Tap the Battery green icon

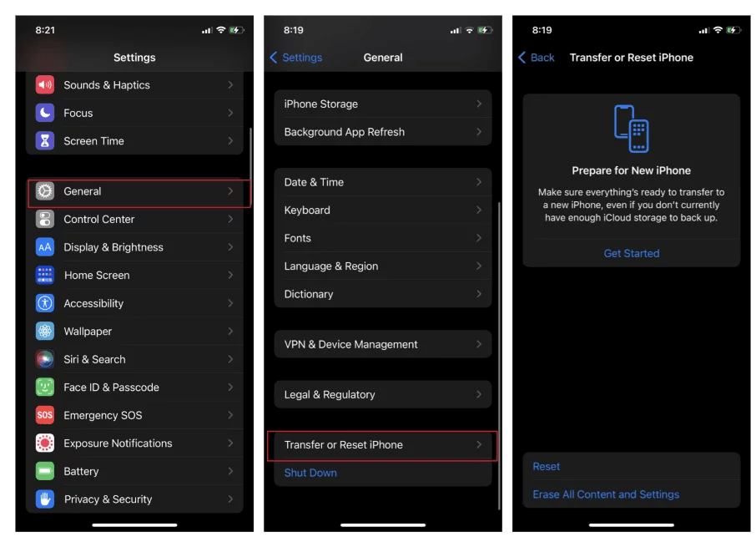coord(45,471)
